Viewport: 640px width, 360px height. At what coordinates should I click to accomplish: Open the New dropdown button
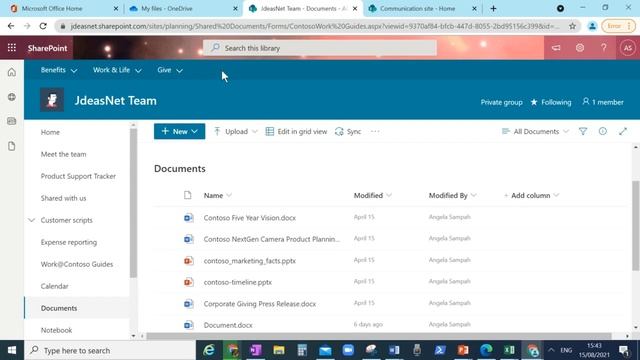[x=180, y=131]
